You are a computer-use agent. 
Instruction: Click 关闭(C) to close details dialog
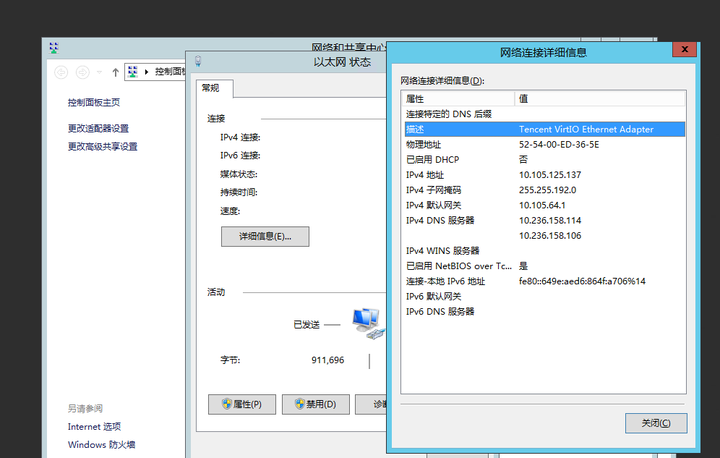pos(655,423)
